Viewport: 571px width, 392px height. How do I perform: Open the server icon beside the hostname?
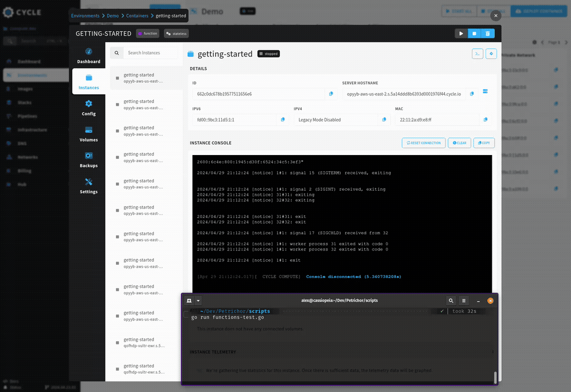(x=485, y=91)
